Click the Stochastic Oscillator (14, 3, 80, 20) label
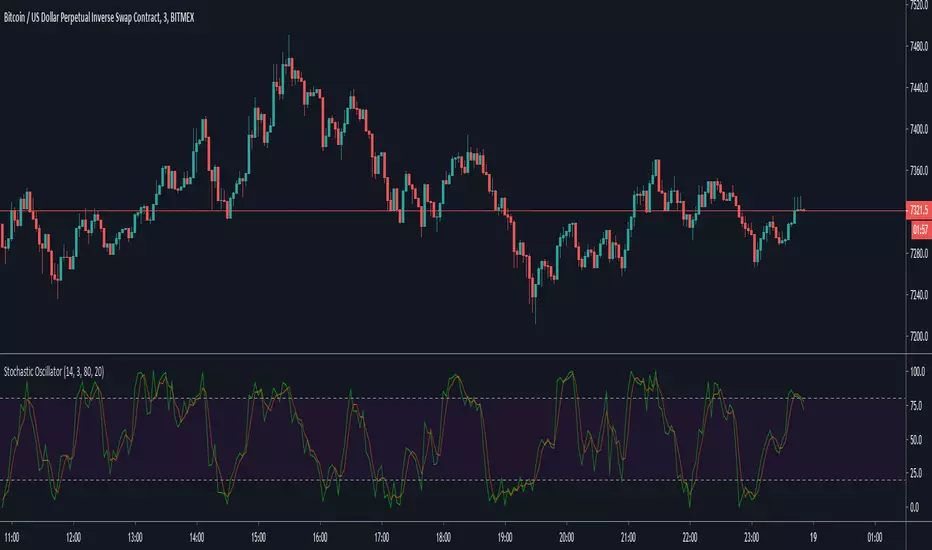 [53, 372]
